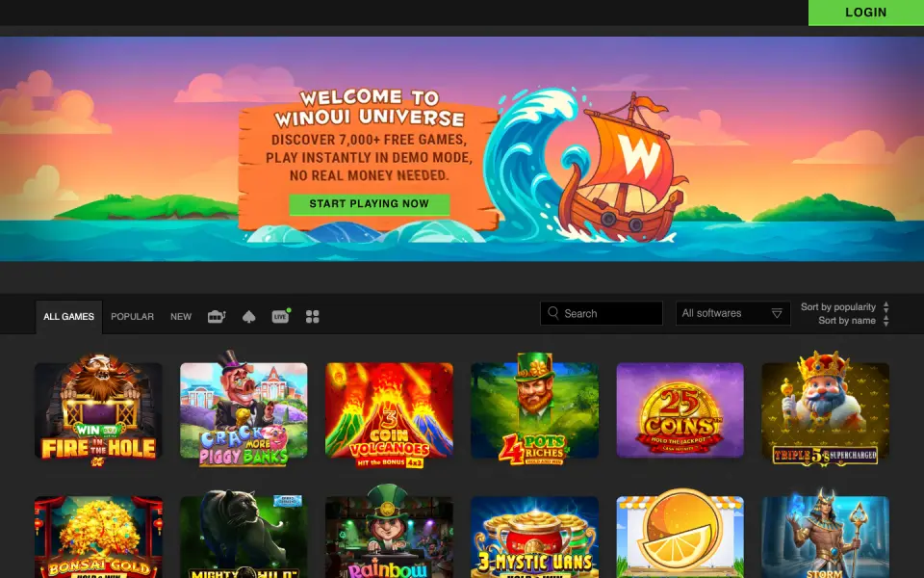Expand the software provider list arrow
Screen dimensions: 924x578
pos(776,313)
